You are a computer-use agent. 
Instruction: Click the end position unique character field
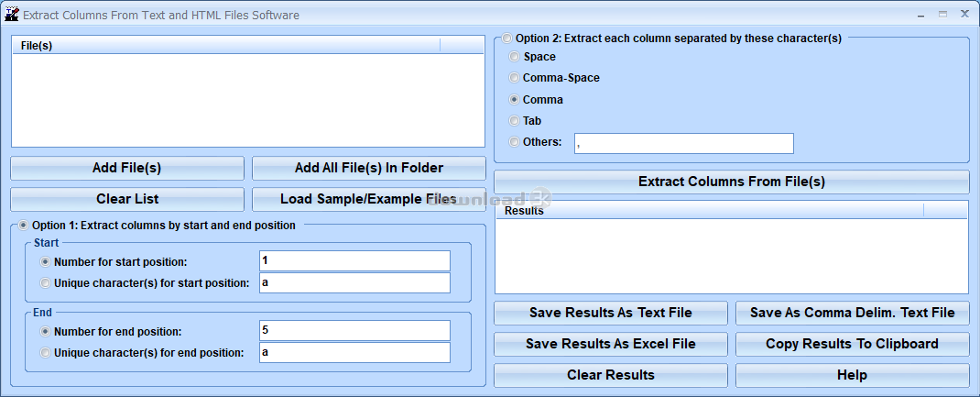[354, 352]
